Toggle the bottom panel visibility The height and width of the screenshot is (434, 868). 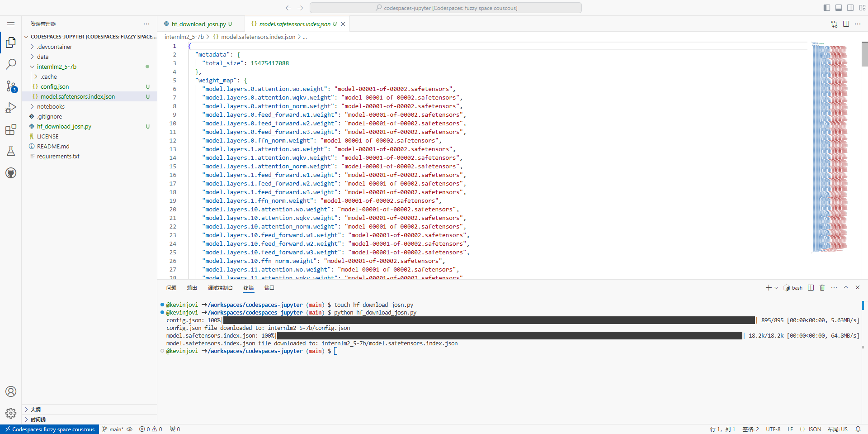(x=839, y=8)
